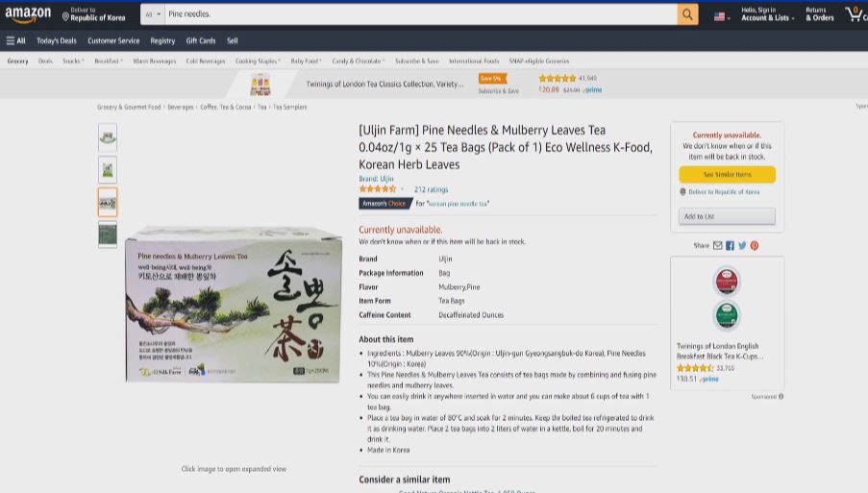
Task: Click the Add to List button
Action: click(727, 216)
